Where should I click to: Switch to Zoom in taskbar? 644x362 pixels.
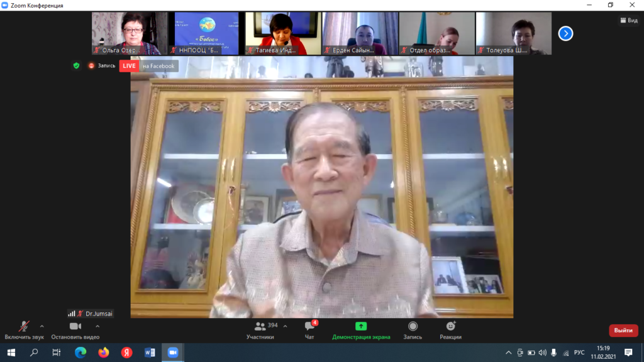[172, 353]
